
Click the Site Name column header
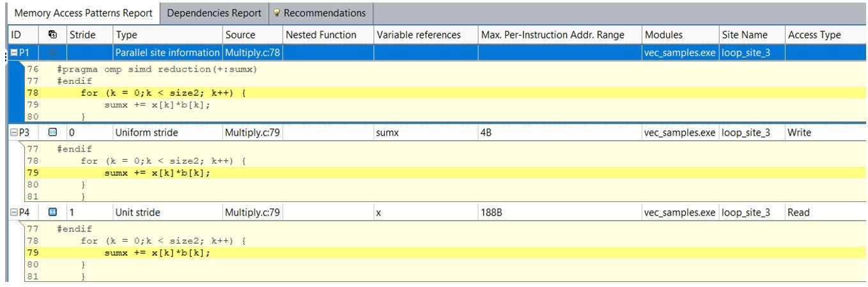click(x=744, y=35)
